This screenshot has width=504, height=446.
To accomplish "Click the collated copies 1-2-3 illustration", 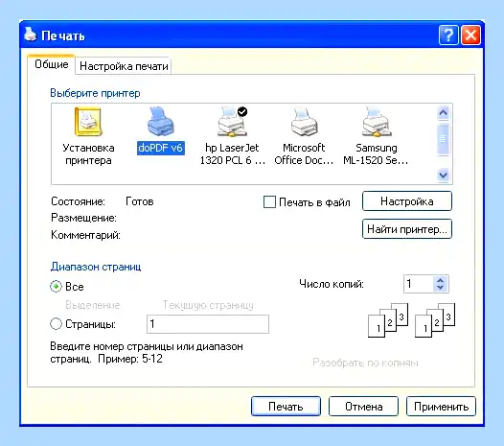I will (x=411, y=320).
